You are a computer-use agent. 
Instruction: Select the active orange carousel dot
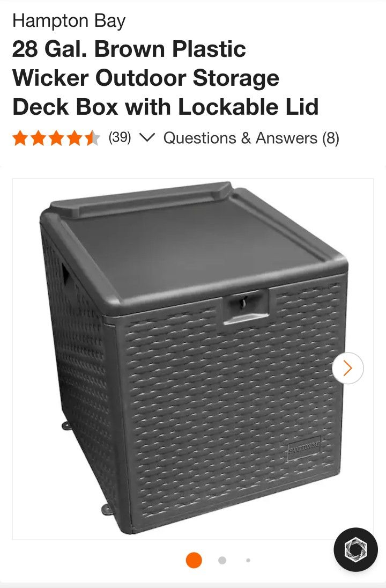tap(194, 560)
